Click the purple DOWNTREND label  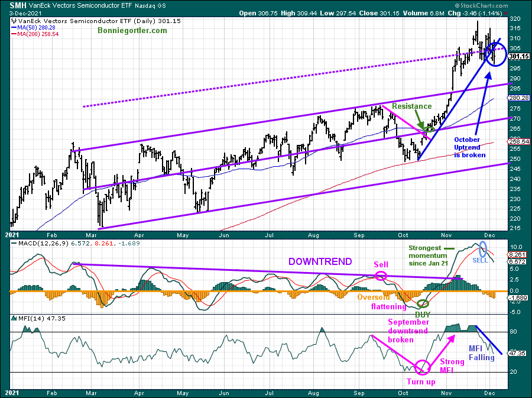coord(320,261)
